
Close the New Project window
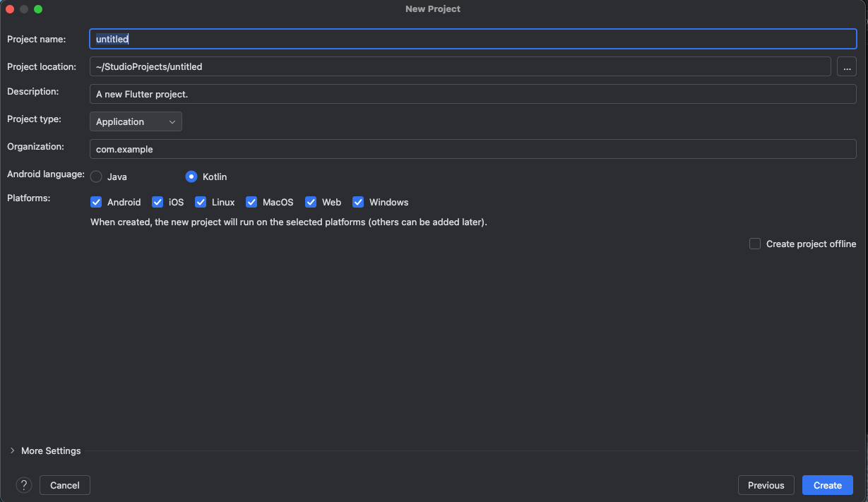pos(10,9)
